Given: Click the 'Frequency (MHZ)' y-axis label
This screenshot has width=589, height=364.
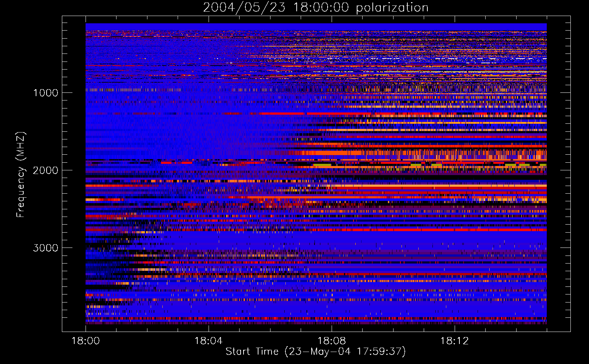Looking at the screenshot, I should coord(21,175).
